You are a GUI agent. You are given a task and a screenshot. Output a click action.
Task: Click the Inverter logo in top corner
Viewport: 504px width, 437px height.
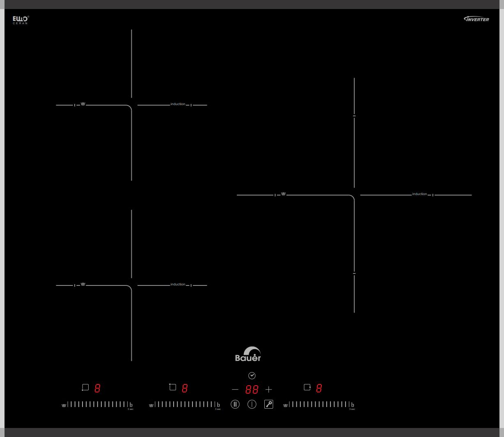[x=477, y=19]
